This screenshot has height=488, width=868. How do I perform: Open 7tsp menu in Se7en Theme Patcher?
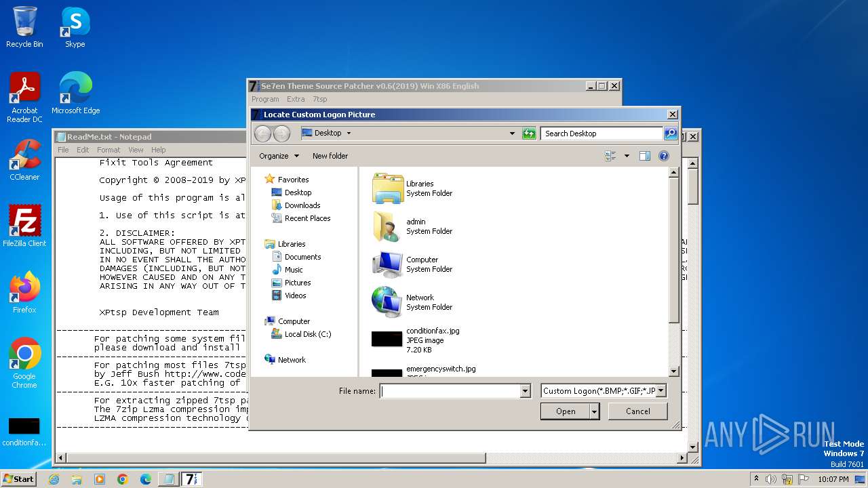pyautogui.click(x=319, y=99)
